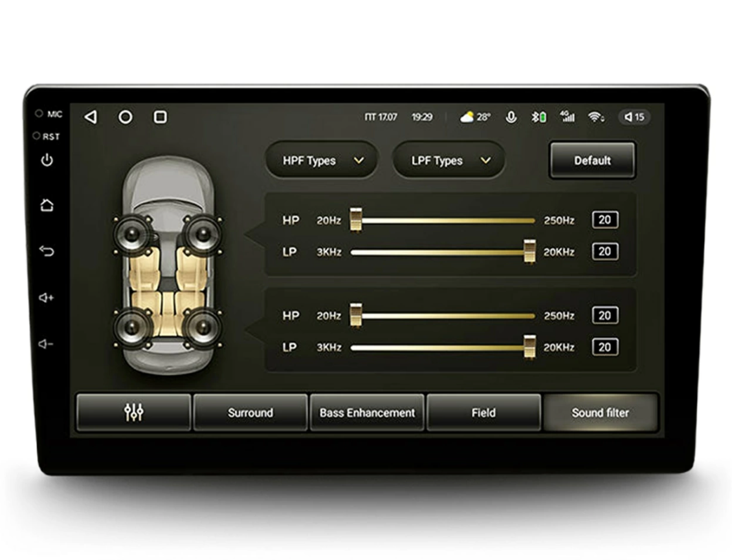The height and width of the screenshot is (560, 732).
Task: Select the front right speaker
Action: point(202,234)
